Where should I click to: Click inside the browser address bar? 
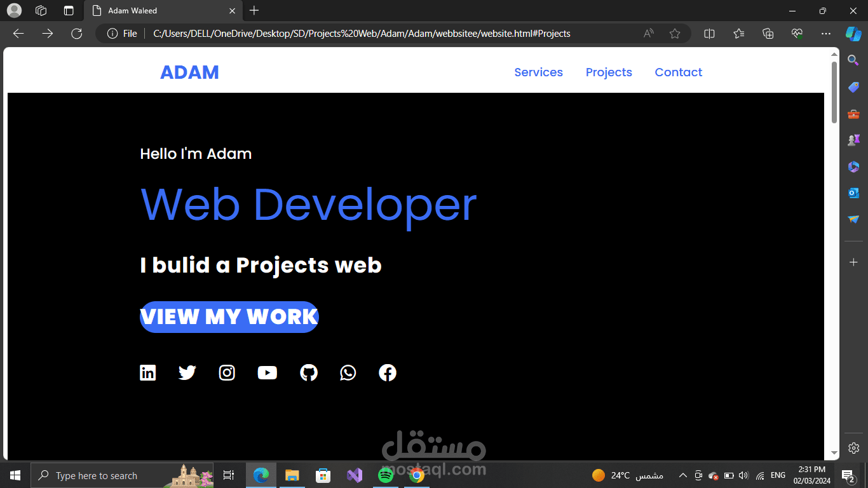pos(381,34)
